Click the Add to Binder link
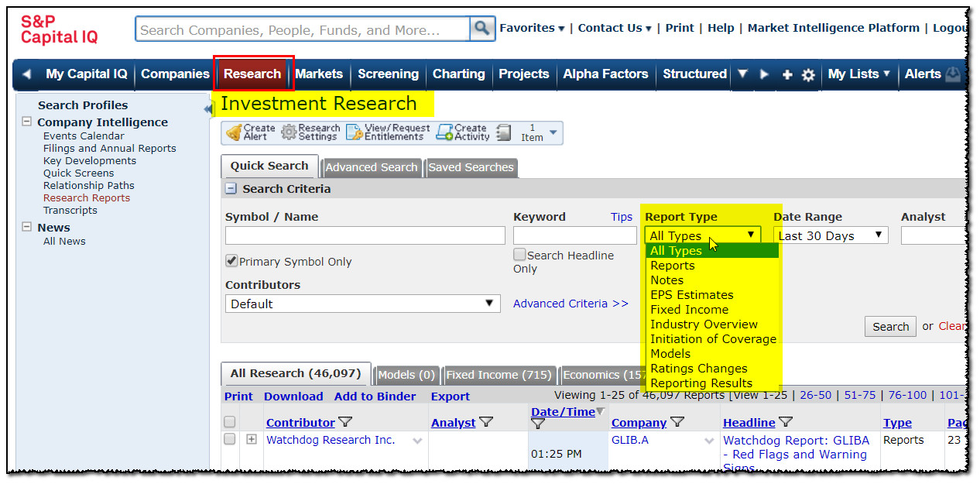Viewport: 980px width, 484px height. point(375,396)
